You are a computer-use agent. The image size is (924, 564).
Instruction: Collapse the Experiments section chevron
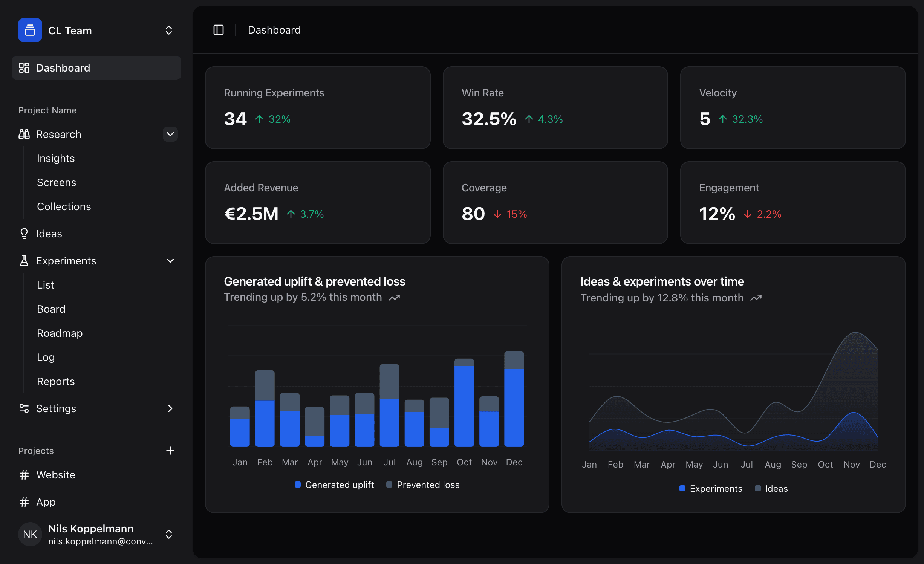(170, 261)
